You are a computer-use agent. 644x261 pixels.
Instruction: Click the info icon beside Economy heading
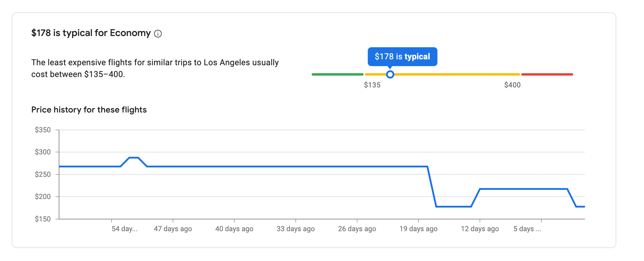(x=158, y=34)
